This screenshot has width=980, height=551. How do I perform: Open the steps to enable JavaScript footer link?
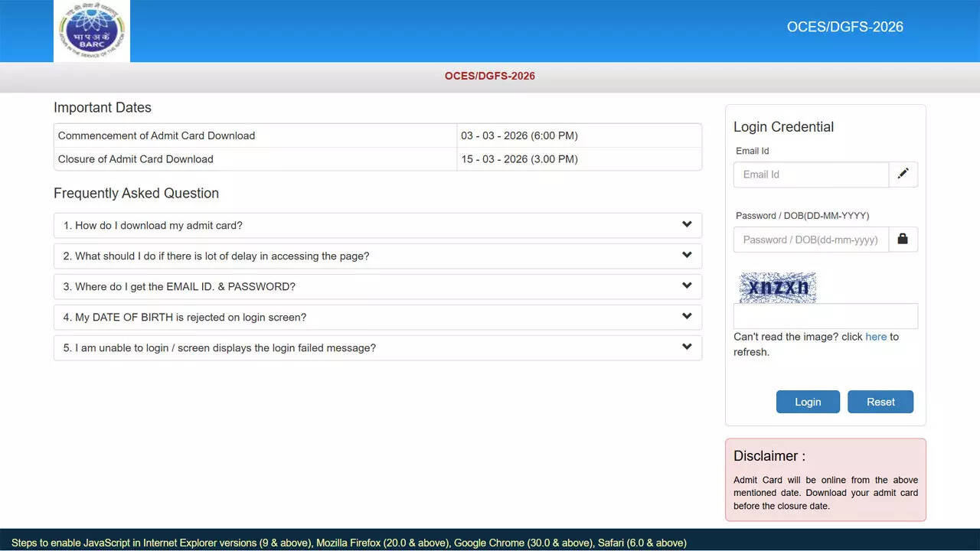(348, 543)
